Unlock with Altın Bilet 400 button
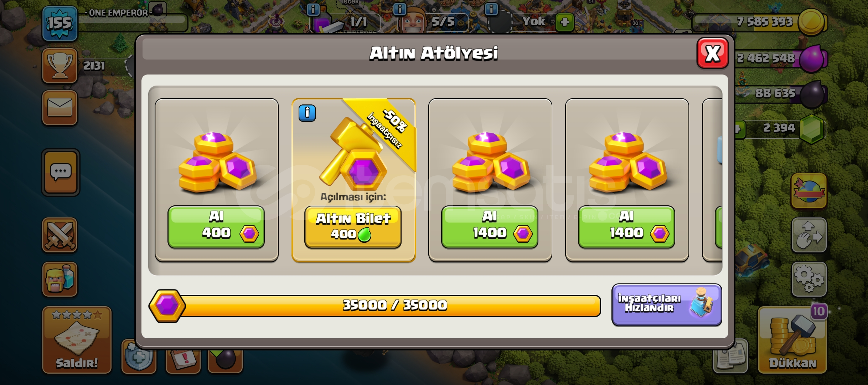The height and width of the screenshot is (385, 868). [x=353, y=227]
